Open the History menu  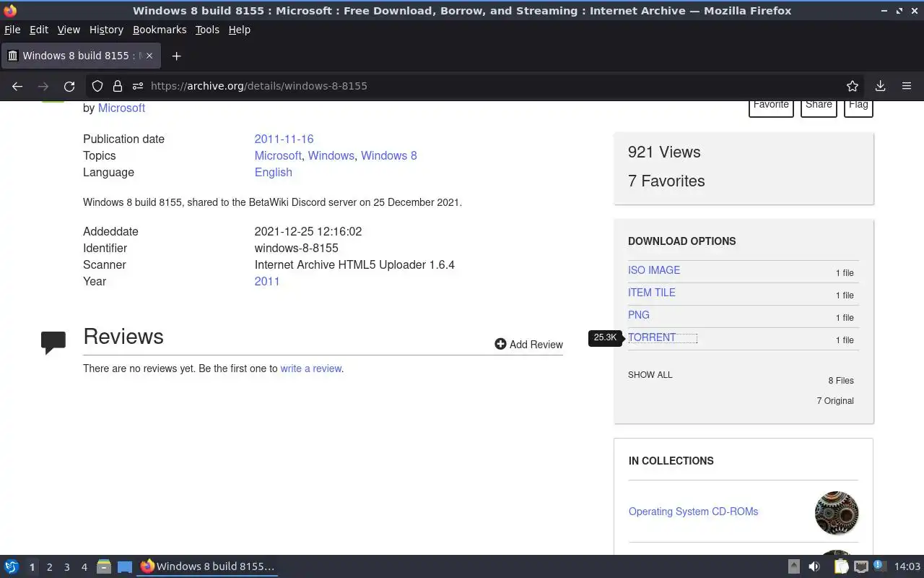(106, 30)
